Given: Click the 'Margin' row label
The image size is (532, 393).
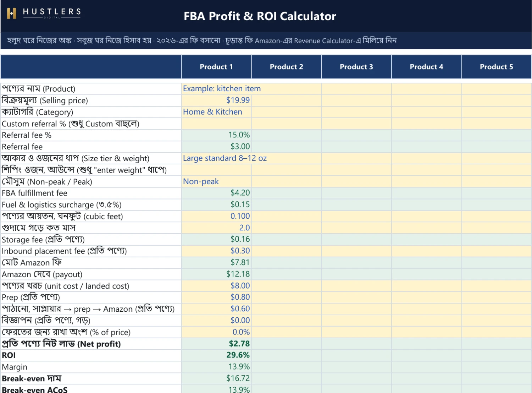Looking at the screenshot, I should coord(15,367).
